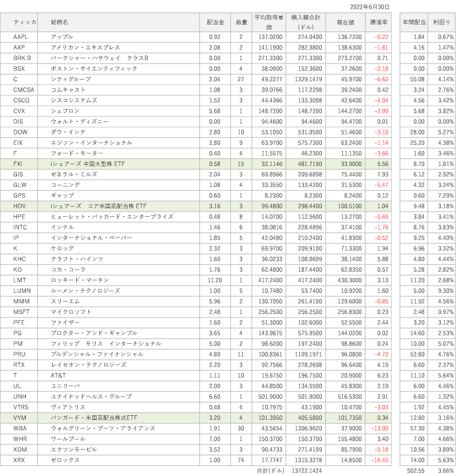The image size is (458, 476).
Task: Select the AT&T name cell
Action: (119, 375)
